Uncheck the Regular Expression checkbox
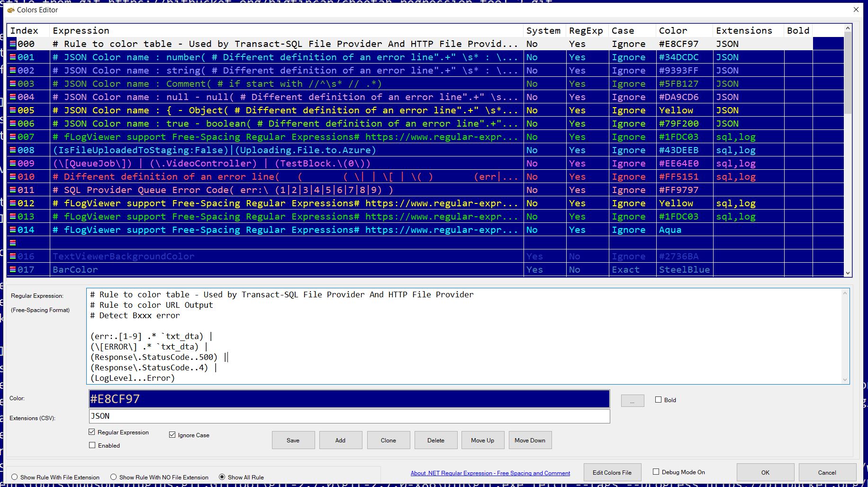 tap(92, 432)
